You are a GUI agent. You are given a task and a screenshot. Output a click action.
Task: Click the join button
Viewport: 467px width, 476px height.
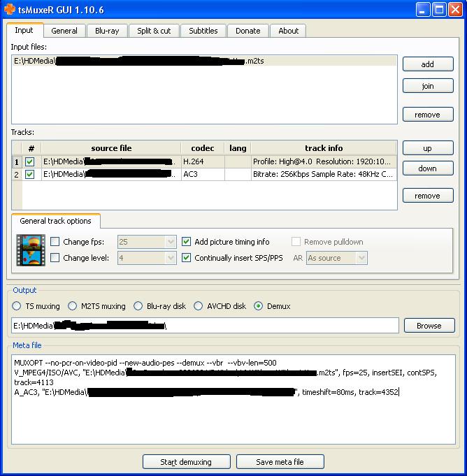[428, 86]
